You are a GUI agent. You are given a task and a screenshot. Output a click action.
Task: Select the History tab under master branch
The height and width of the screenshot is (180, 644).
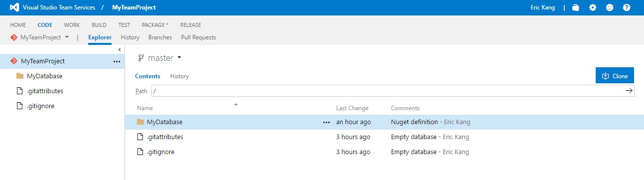[x=179, y=76]
